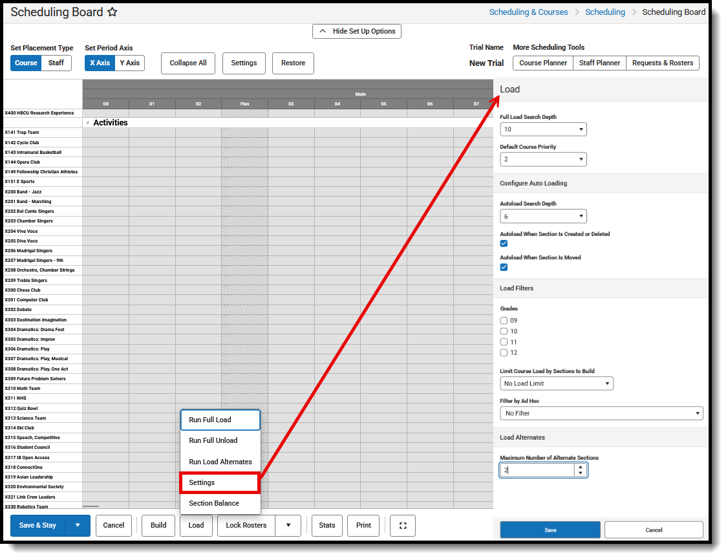728x560 pixels.
Task: Check the Grade 09 load filter
Action: [504, 320]
